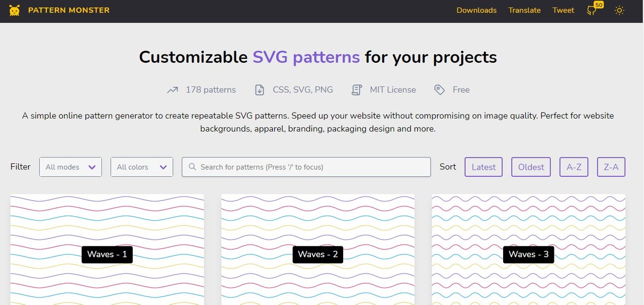Screen dimensions: 644x305
Task: Toggle the light/dark theme sun icon
Action: (619, 10)
